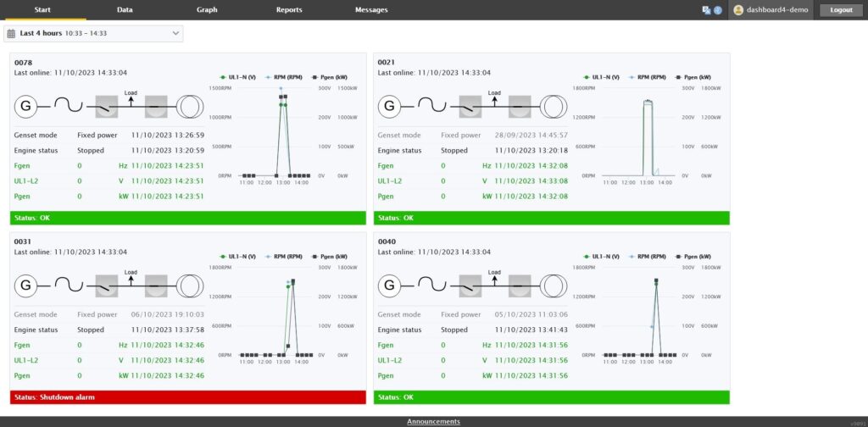Switch to the Graph tab

pyautogui.click(x=207, y=10)
